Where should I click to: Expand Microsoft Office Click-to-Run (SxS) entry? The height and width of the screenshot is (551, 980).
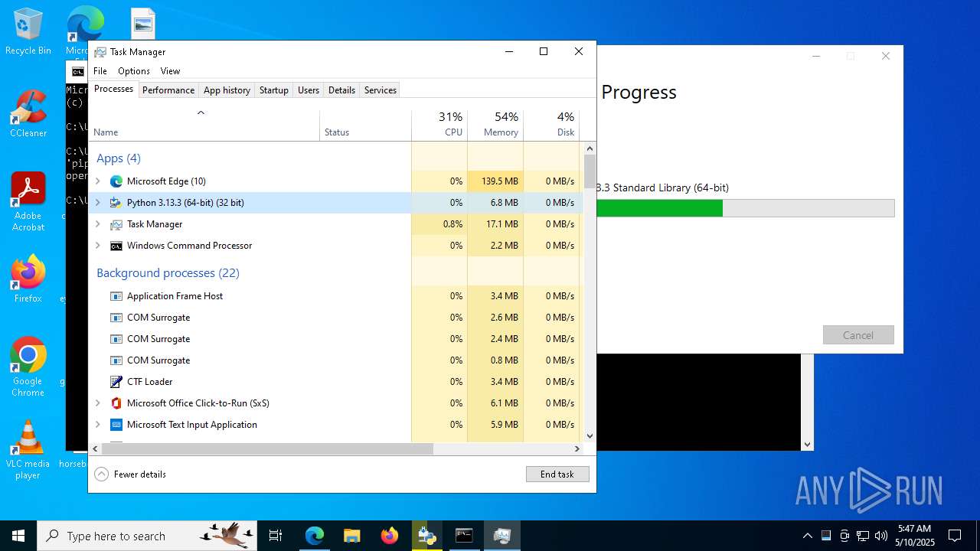point(97,403)
